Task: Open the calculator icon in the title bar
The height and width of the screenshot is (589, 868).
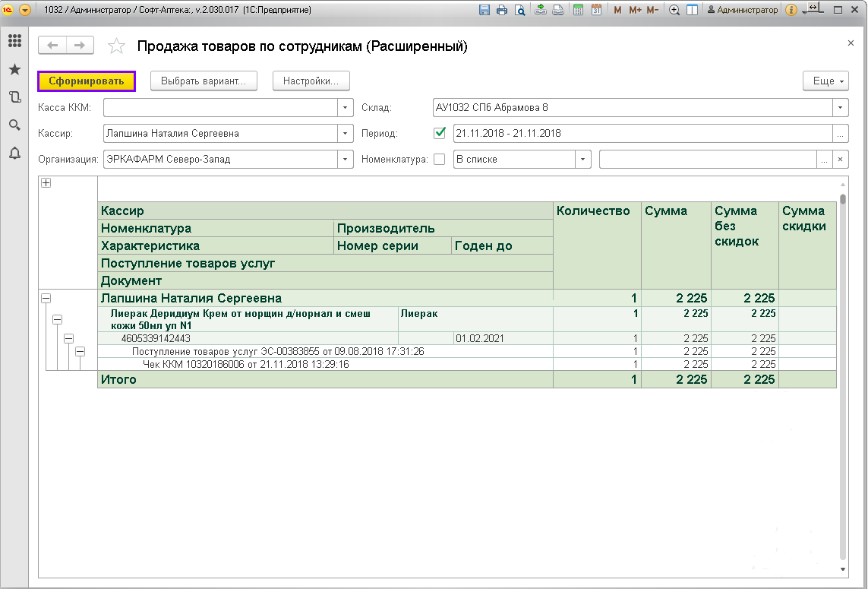Action: [578, 10]
